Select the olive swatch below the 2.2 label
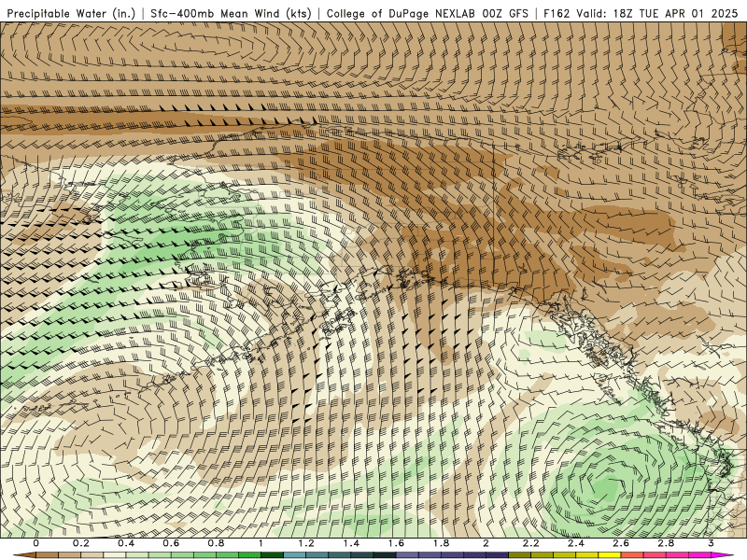The image size is (747, 560). tap(520, 555)
